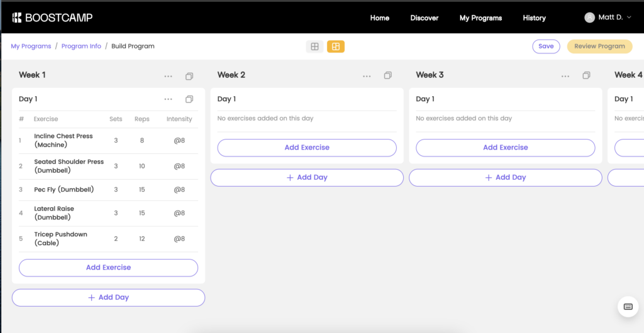Switch to the orange board view icon

(336, 46)
